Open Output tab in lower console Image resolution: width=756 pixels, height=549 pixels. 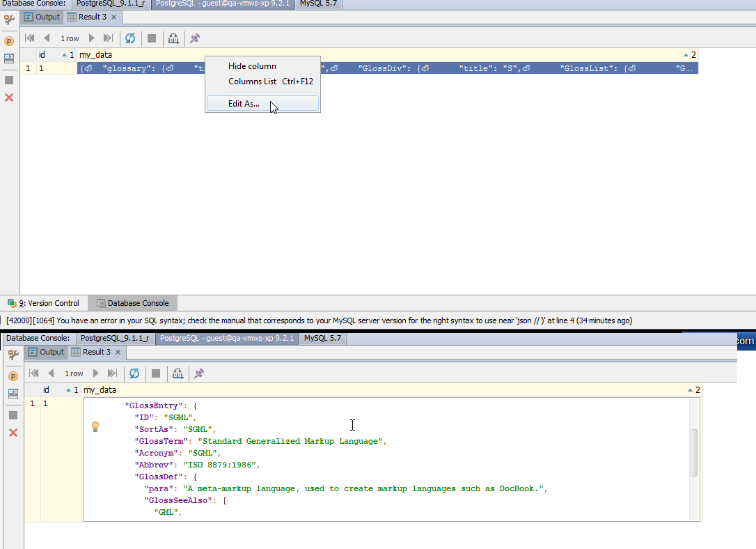click(46, 352)
